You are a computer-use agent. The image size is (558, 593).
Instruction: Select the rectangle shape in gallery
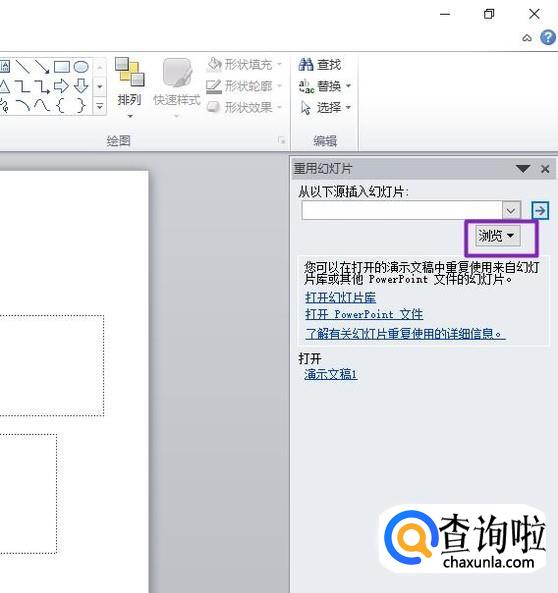[x=62, y=67]
